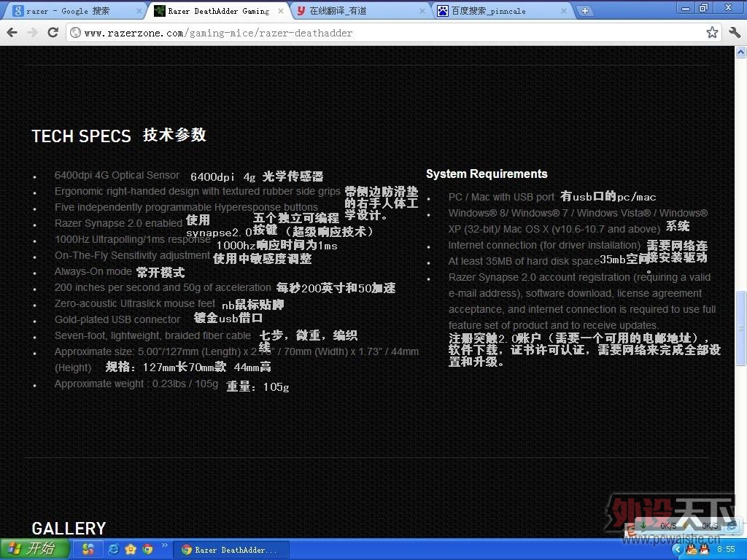Click the page scrollbar up arrow

coord(741,52)
